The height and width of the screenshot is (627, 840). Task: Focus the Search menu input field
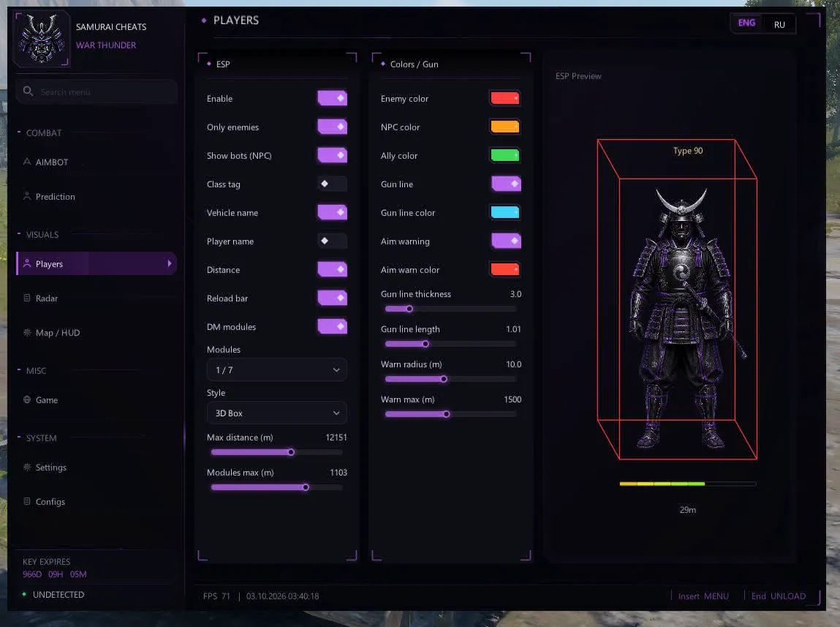click(x=97, y=91)
